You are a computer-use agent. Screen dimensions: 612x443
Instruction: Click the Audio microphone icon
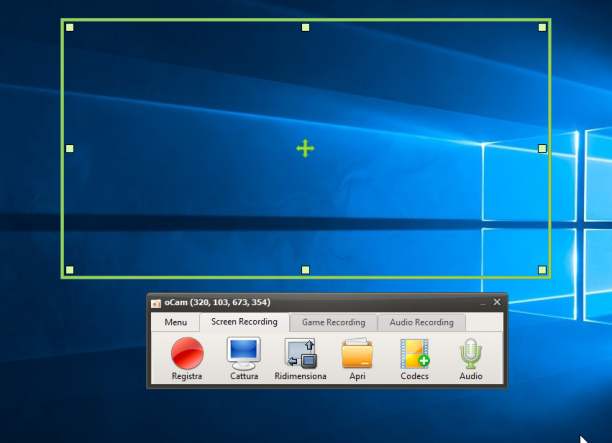471,354
